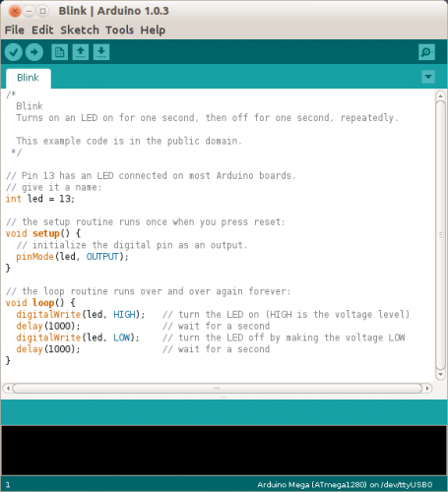Click the 'give it a name:' comment
Image resolution: width=448 pixels, height=492 pixels.
pyautogui.click(x=54, y=187)
